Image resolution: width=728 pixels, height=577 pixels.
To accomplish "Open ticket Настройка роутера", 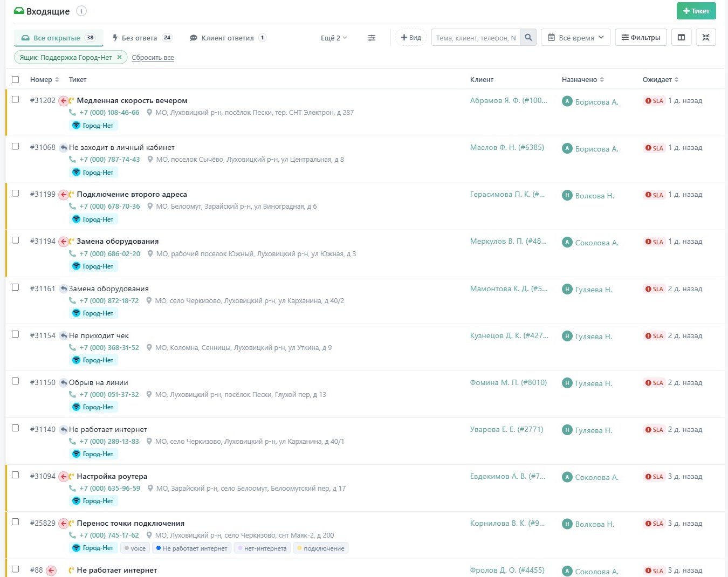I will tap(112, 476).
